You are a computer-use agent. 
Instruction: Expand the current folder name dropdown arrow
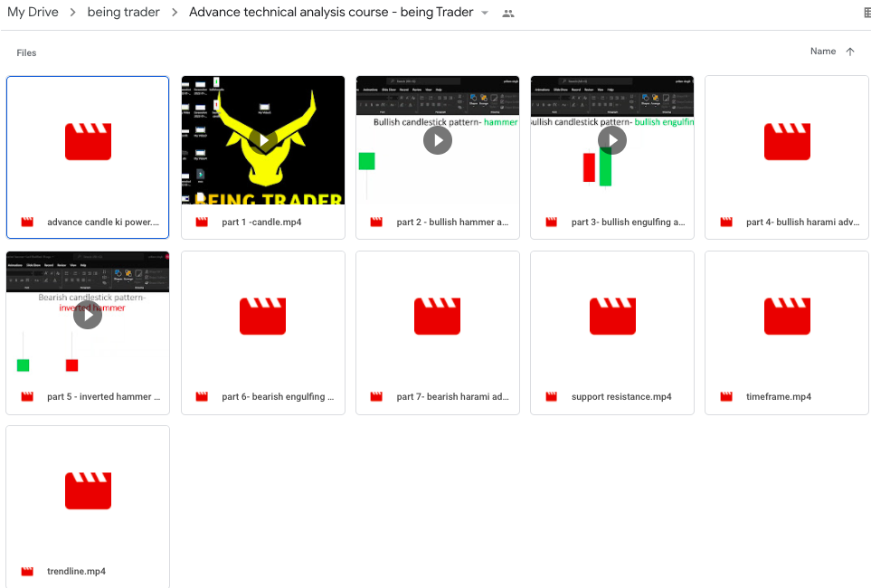click(x=485, y=13)
